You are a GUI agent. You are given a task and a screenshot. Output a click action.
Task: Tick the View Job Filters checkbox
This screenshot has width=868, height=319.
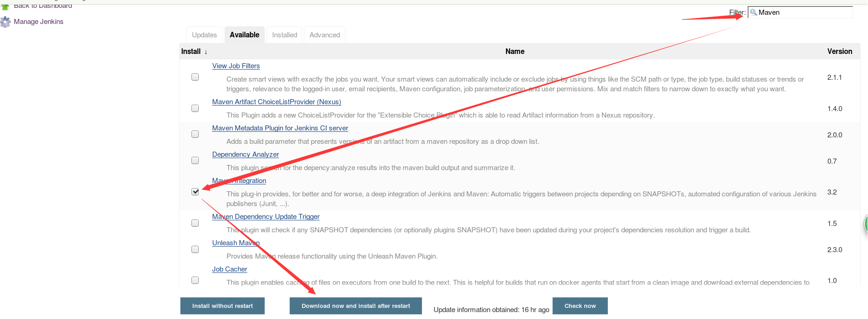(195, 77)
